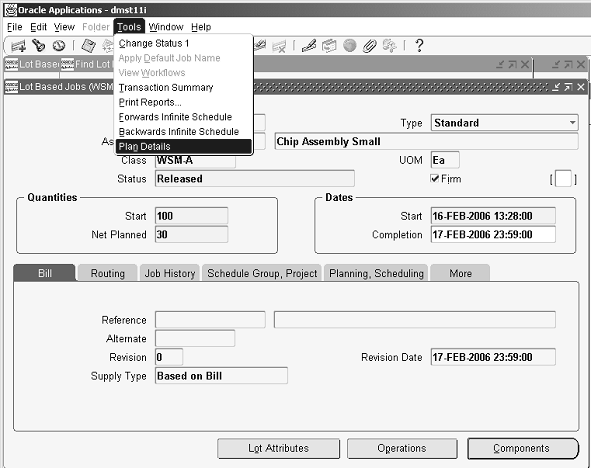Click the Oracle Applications title bar icon
Image resolution: width=591 pixels, height=468 pixels.
(10, 10)
